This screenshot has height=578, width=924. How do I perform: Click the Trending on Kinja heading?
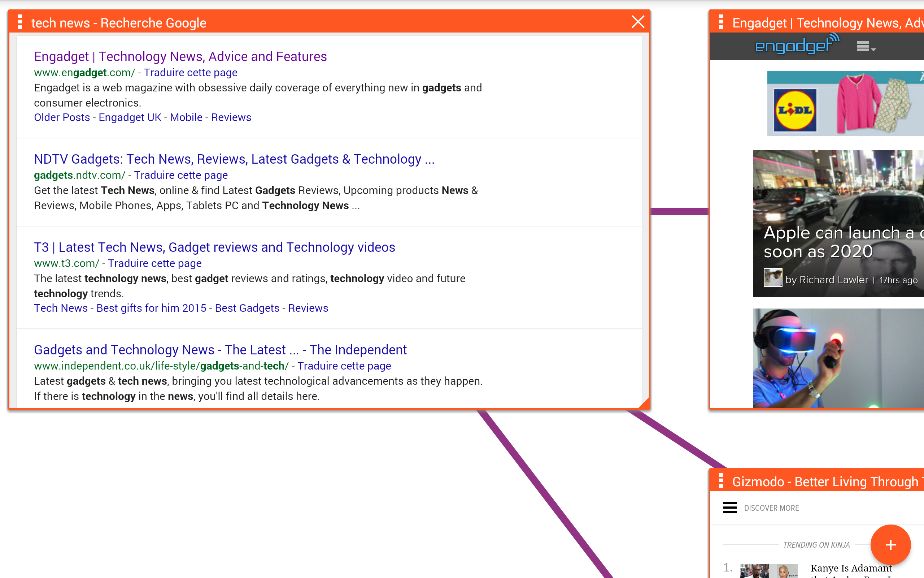click(816, 545)
